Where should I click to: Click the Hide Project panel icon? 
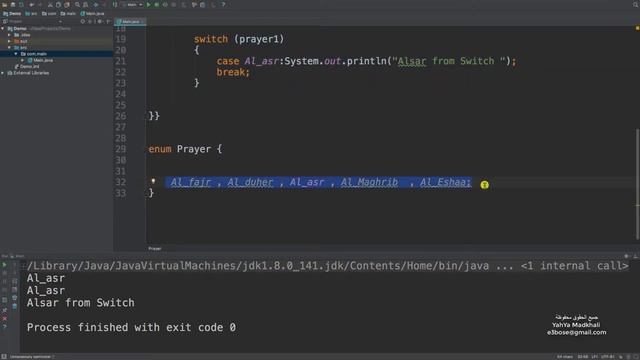point(108,21)
